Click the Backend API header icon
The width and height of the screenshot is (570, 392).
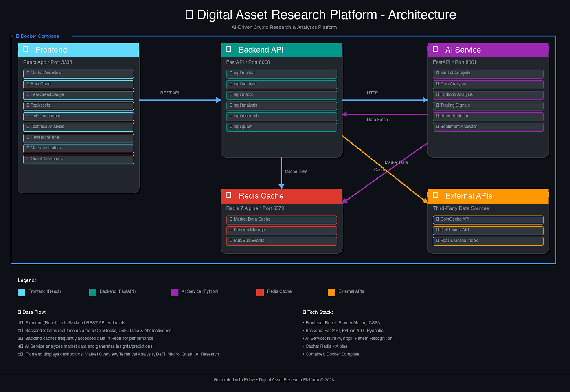tap(228, 50)
